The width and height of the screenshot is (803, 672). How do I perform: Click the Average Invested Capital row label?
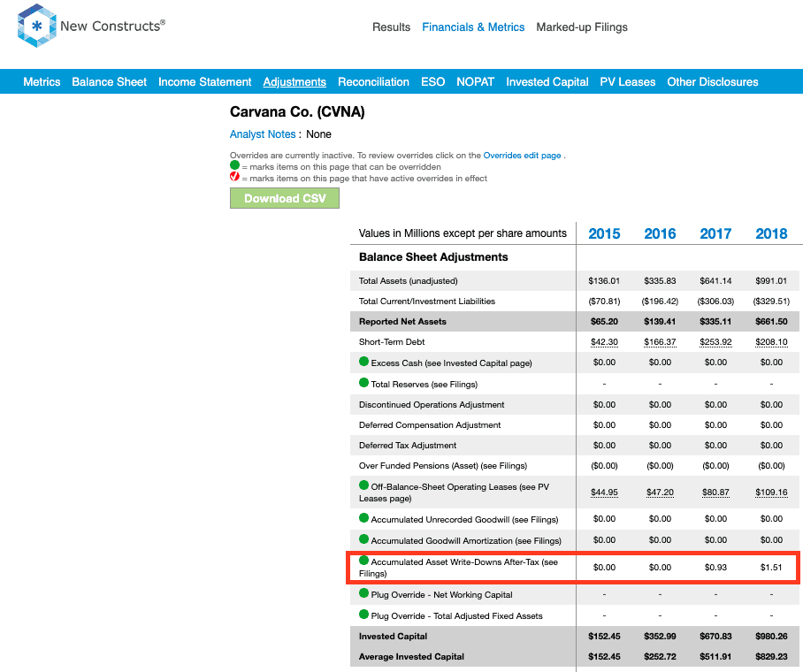point(411,657)
